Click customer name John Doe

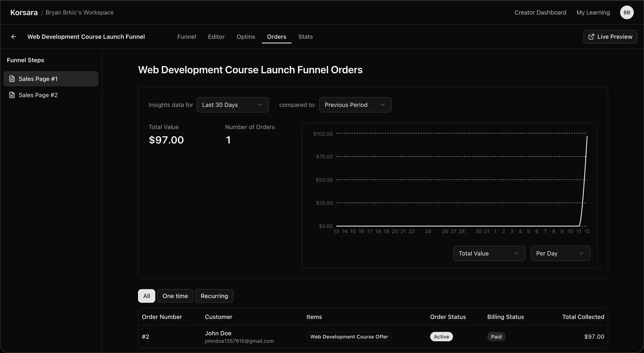pos(218,333)
